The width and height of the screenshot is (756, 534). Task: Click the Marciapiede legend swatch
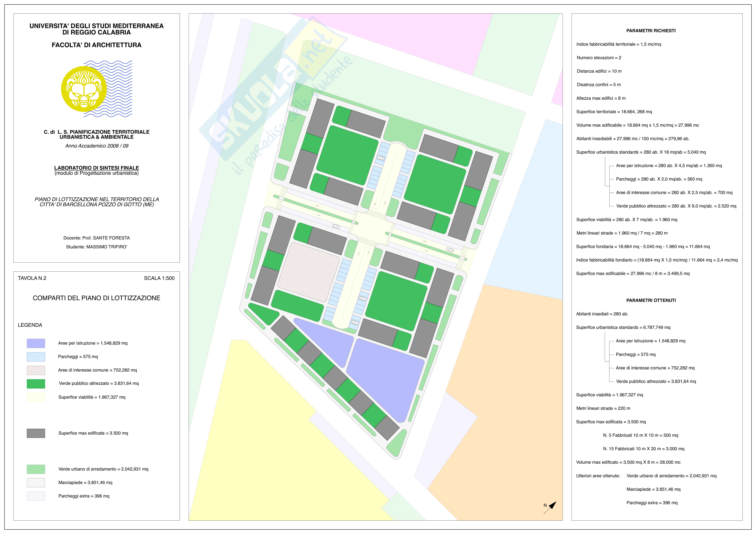pos(36,483)
